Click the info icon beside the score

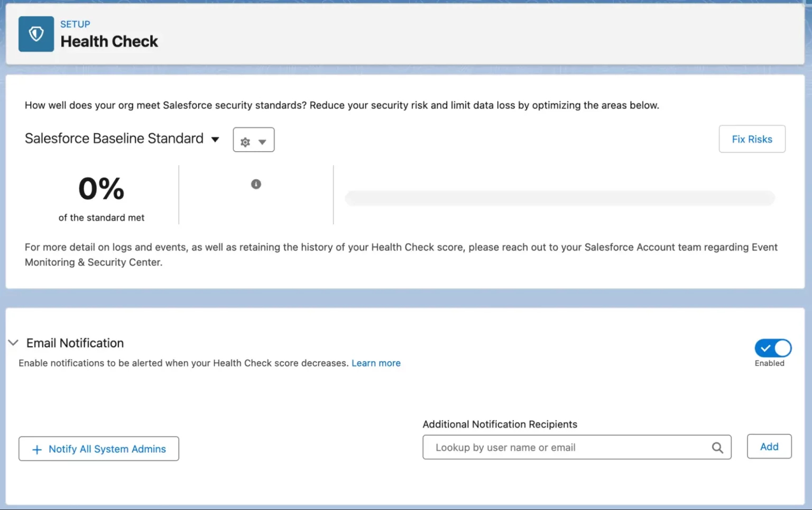click(256, 184)
